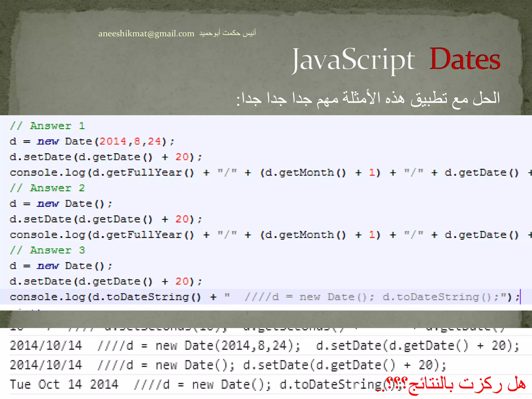The height and width of the screenshot is (399, 532).
Task: Click the '// Answer 2' comment line
Action: pyautogui.click(x=47, y=188)
